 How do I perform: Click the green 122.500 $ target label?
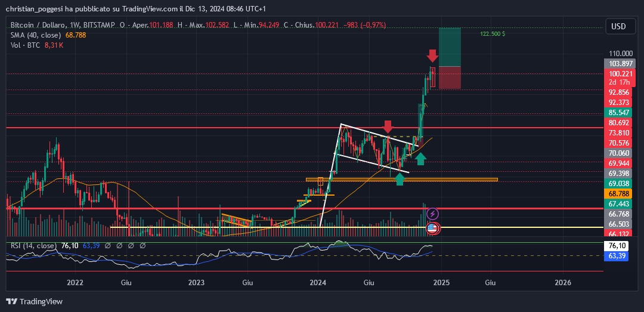(493, 34)
